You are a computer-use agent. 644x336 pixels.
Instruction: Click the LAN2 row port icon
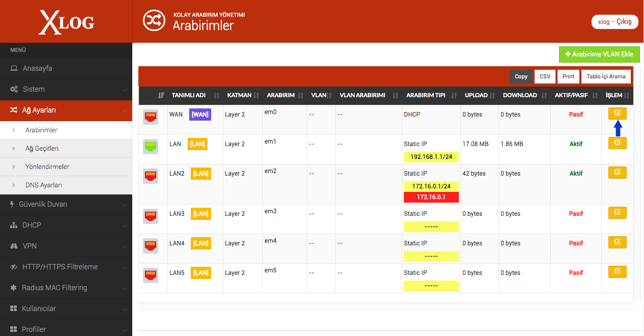tap(151, 176)
